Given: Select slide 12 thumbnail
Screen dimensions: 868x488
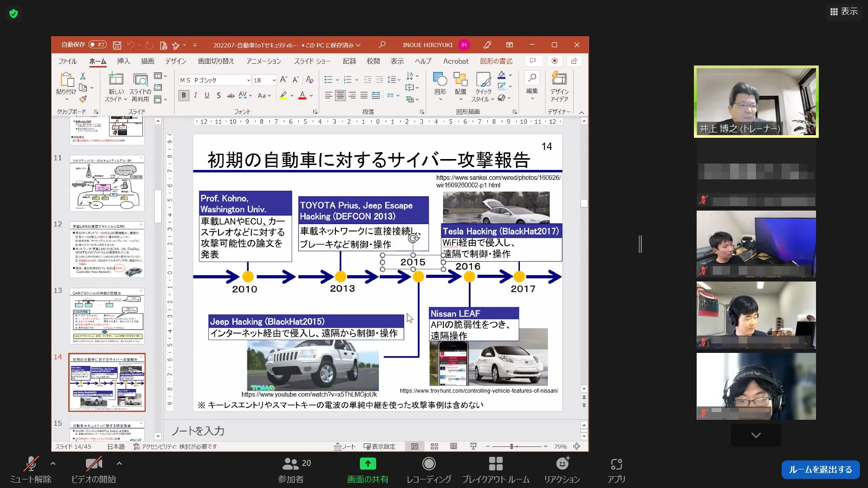Looking at the screenshot, I should click(x=107, y=249).
